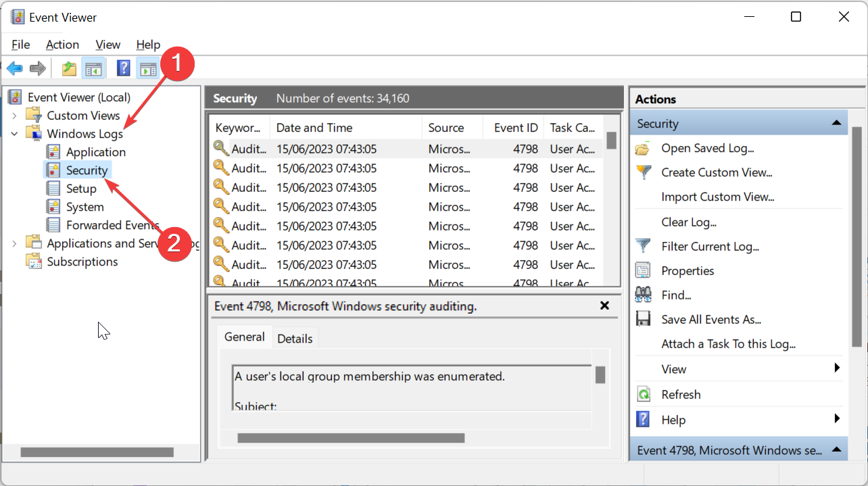Close the event preview pane with X
The width and height of the screenshot is (868, 486).
point(605,306)
